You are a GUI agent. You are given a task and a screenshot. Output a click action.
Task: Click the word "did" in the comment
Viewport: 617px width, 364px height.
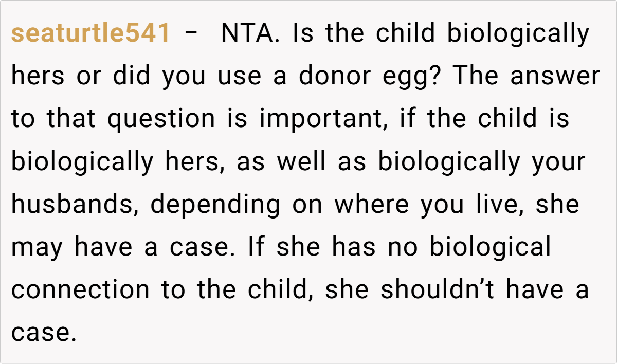131,77
